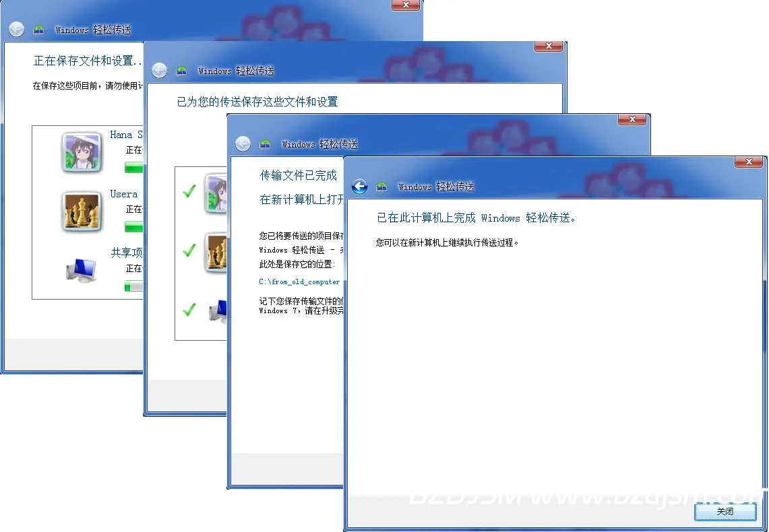Go back using the blue arrow in the front window
The image size is (769, 532).
pos(359,186)
